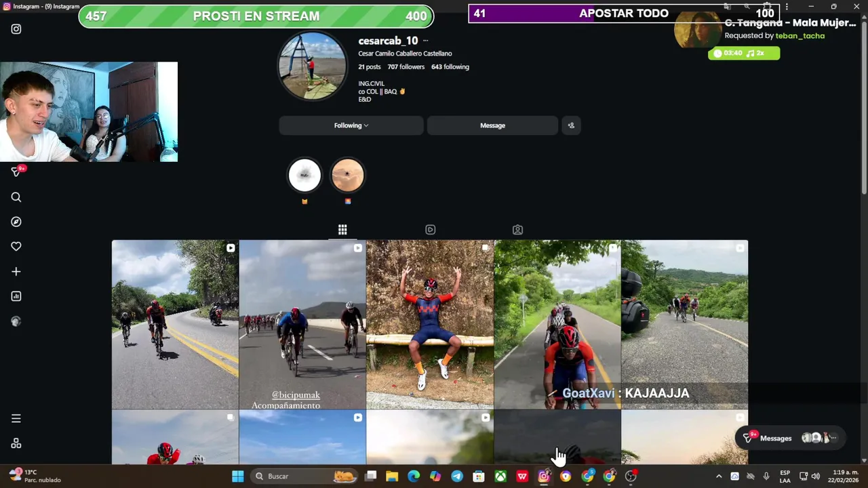This screenshot has height=488, width=868.
Task: Click the taskbar Buscar search box
Action: [304, 476]
